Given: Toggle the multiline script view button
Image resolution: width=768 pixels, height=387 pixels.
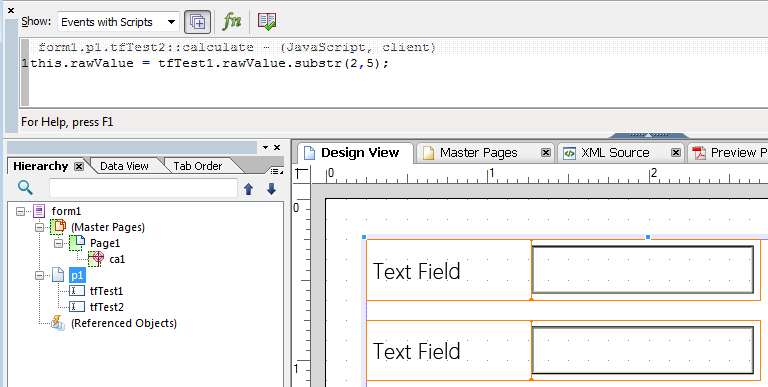Looking at the screenshot, I should click(x=197, y=22).
